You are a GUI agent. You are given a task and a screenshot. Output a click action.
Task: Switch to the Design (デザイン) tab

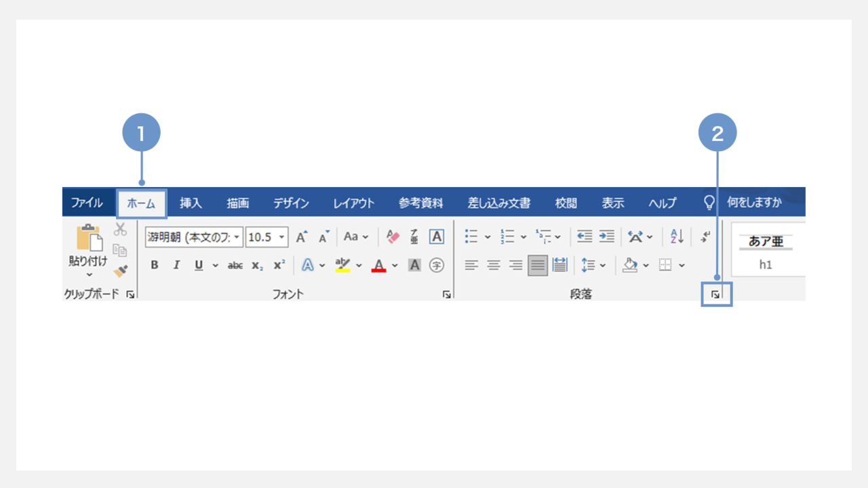(x=291, y=203)
